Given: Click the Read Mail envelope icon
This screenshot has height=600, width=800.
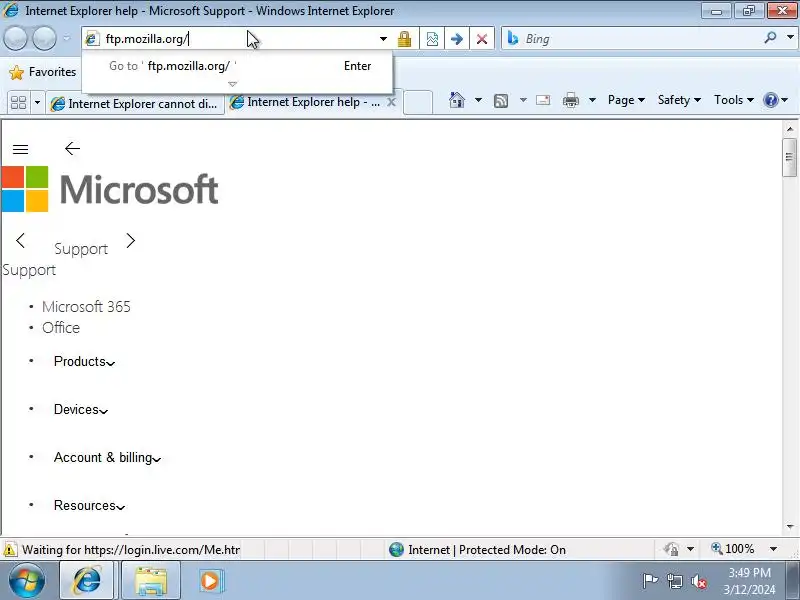Looking at the screenshot, I should [543, 100].
